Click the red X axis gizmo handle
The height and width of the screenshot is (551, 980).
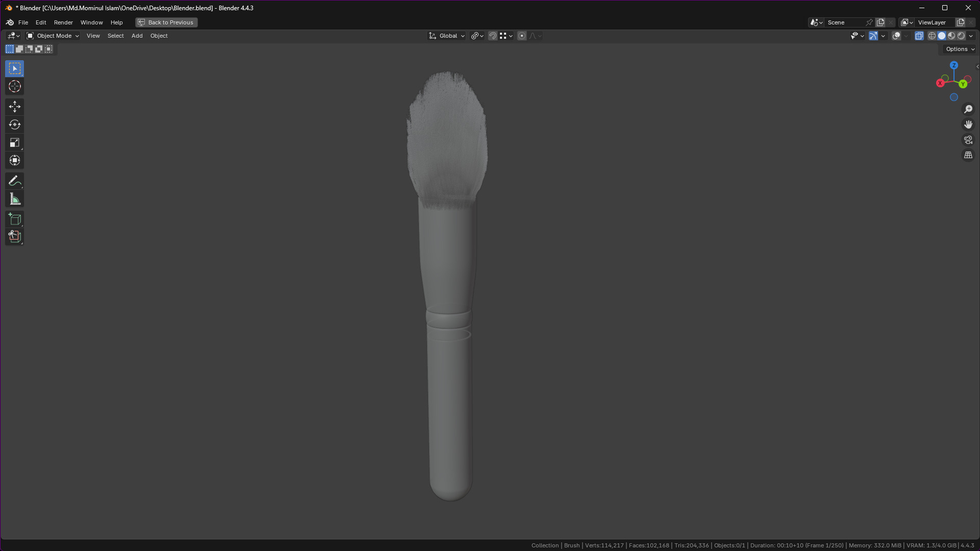pyautogui.click(x=940, y=83)
